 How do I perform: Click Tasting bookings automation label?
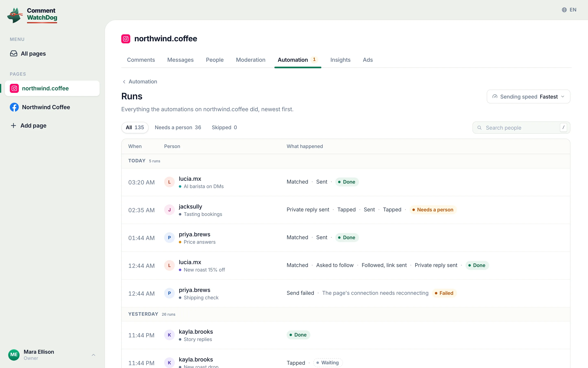[x=203, y=214]
